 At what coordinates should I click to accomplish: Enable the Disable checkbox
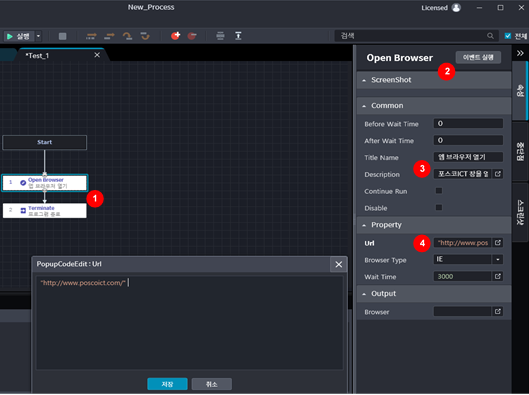click(439, 207)
